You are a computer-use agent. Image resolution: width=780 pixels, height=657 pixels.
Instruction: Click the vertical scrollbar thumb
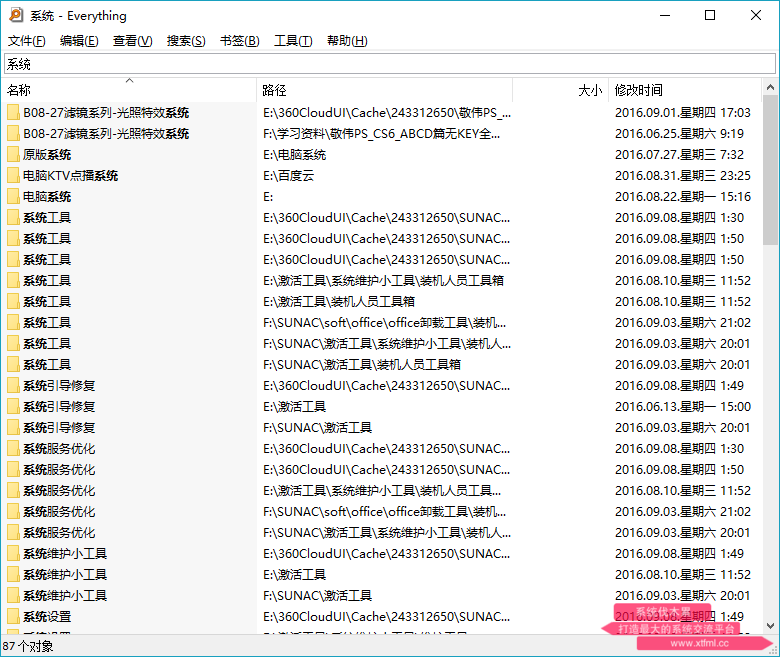[x=770, y=170]
